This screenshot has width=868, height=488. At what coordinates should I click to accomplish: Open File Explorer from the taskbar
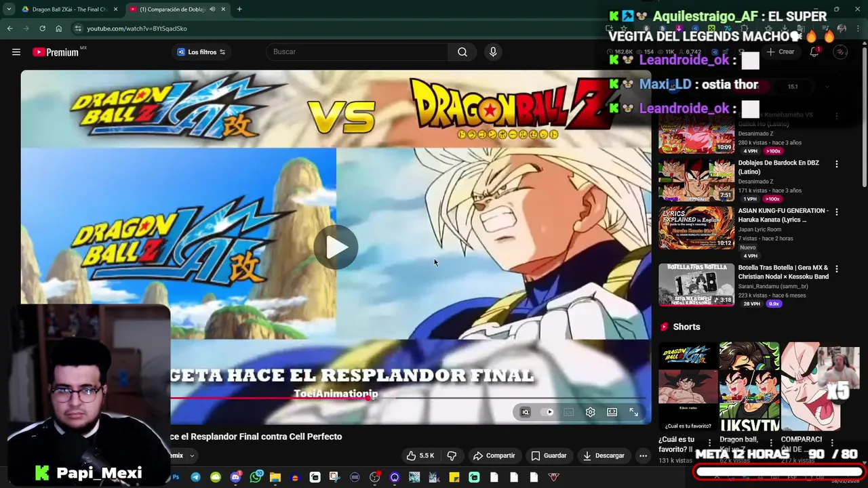pos(275,477)
